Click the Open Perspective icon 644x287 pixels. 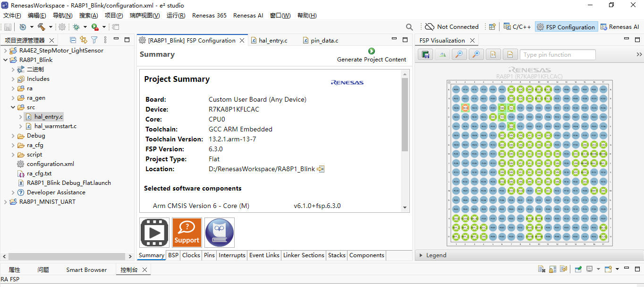(x=492, y=27)
